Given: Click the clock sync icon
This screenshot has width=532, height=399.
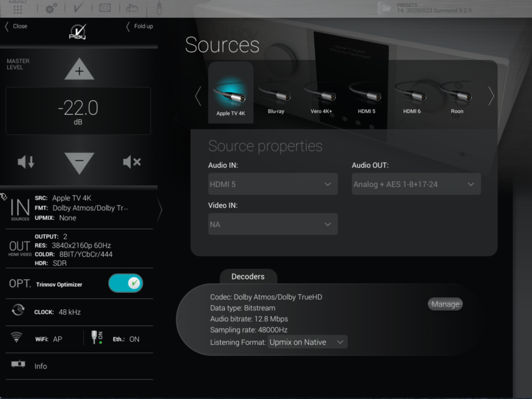Looking at the screenshot, I should pyautogui.click(x=18, y=310).
